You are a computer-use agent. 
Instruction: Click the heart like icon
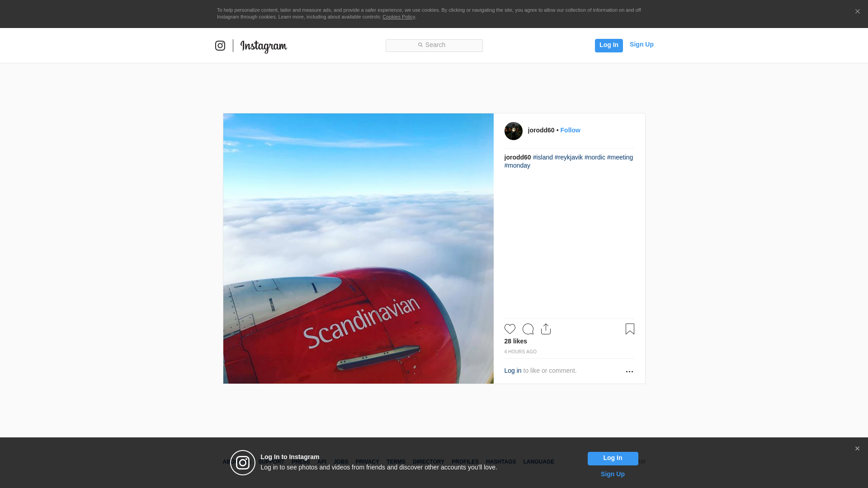tap(509, 329)
